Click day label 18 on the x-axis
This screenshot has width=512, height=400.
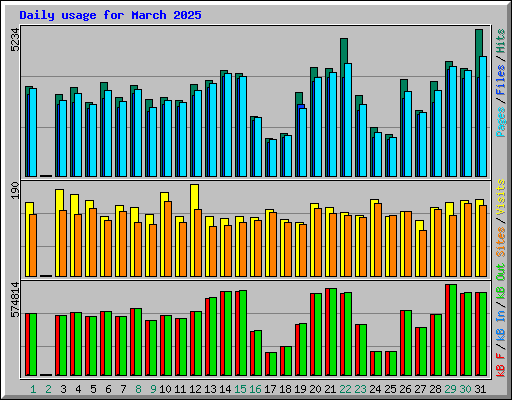[x=285, y=389]
